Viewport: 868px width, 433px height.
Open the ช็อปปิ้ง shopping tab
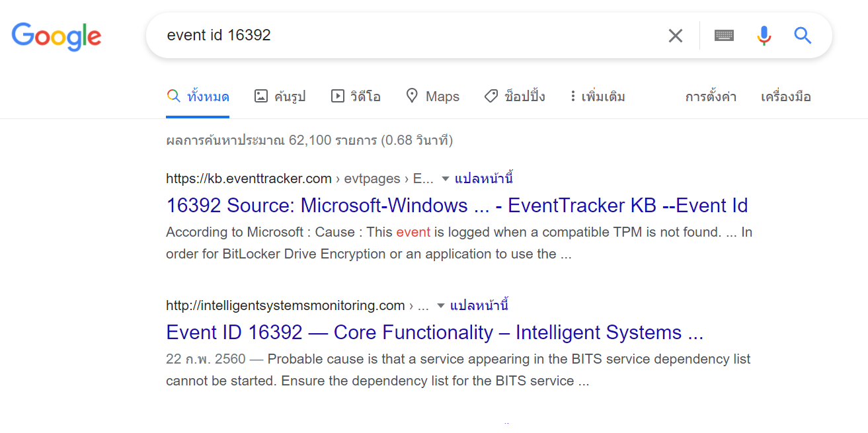[x=514, y=97]
